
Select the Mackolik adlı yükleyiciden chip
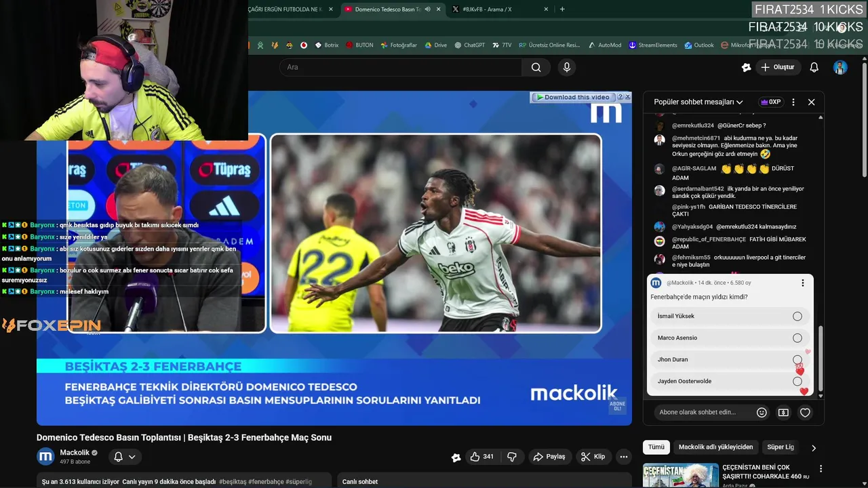pos(715,447)
